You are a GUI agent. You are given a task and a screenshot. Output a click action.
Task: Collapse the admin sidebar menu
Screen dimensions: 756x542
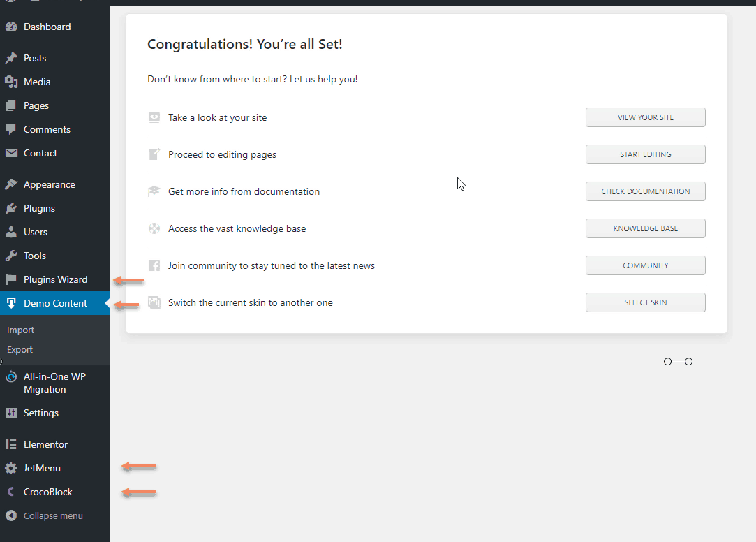pyautogui.click(x=45, y=516)
